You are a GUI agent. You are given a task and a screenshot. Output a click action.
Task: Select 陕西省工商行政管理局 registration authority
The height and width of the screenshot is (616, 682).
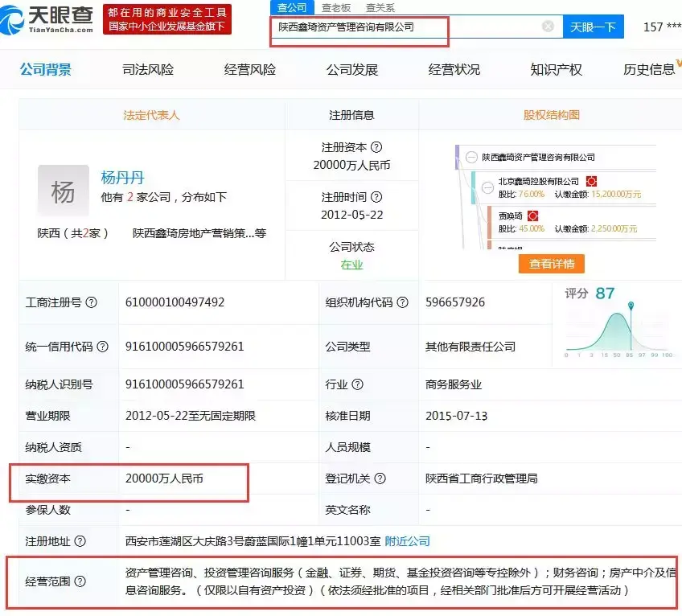482,478
